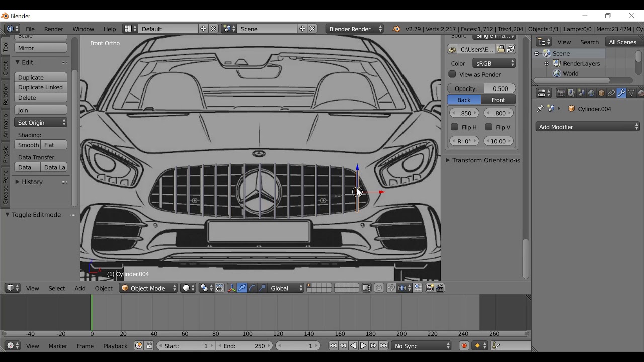Open the Global orientation dropdown
This screenshot has width=644, height=362.
pos(287,288)
